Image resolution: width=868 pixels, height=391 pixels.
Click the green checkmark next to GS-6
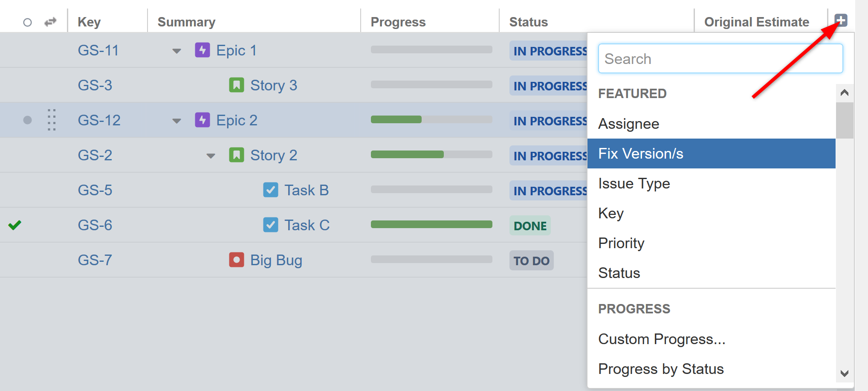14,225
